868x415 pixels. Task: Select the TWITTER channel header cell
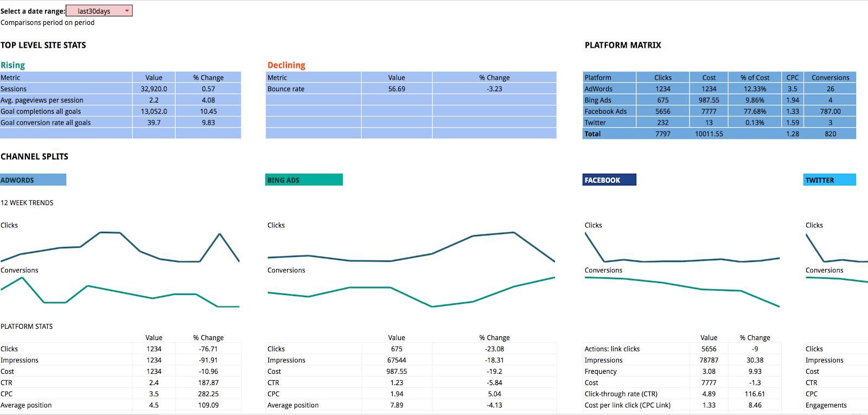tap(829, 180)
